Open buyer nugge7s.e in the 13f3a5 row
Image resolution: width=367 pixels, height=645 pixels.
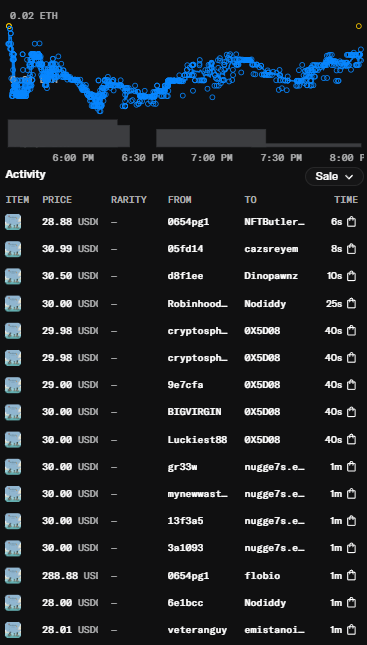click(275, 521)
